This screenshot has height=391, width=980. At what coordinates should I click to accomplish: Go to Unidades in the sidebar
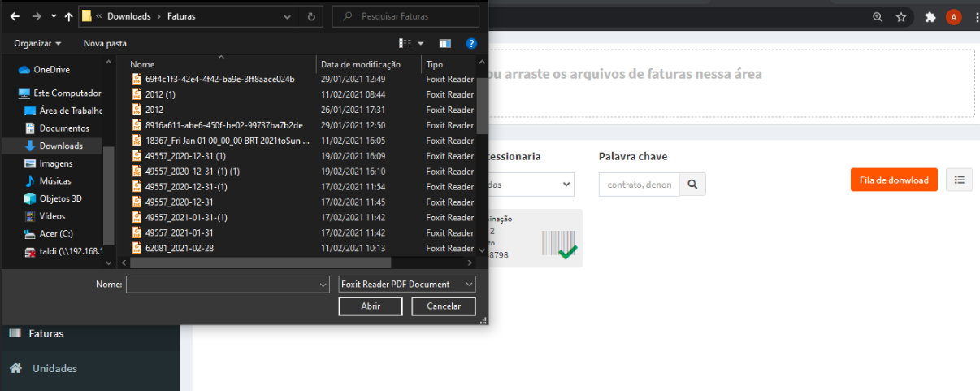54,368
